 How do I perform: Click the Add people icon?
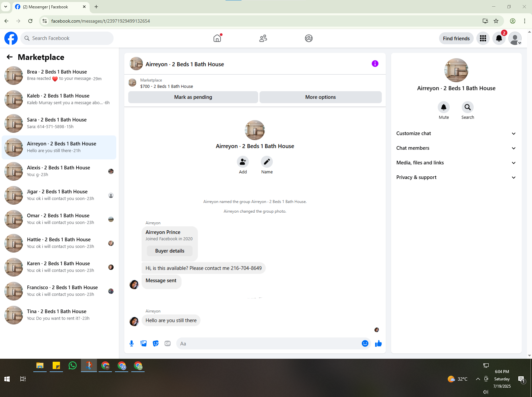point(243,162)
